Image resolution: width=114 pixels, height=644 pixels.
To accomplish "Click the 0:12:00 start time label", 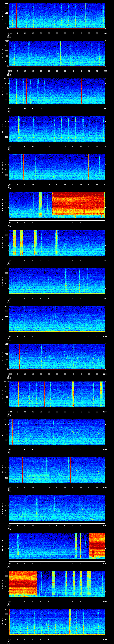I will click(9, 450).
